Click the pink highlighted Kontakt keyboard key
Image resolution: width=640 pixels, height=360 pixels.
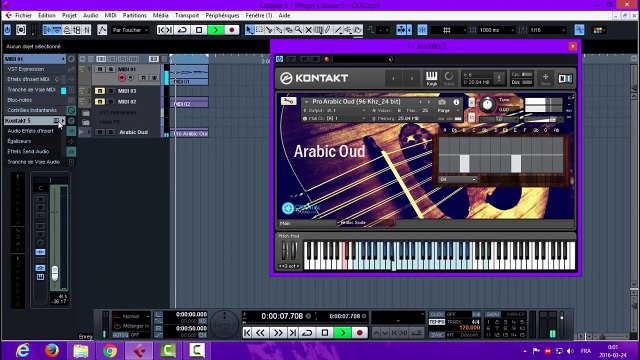[x=344, y=261]
